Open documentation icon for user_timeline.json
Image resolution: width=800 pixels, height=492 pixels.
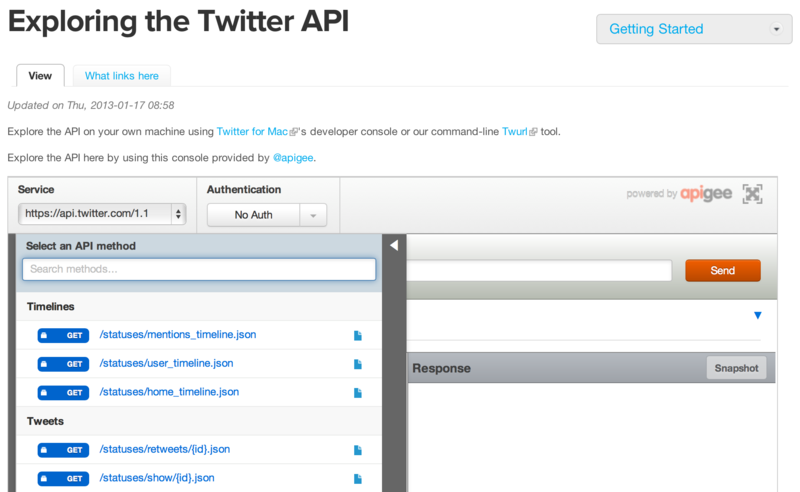(358, 364)
